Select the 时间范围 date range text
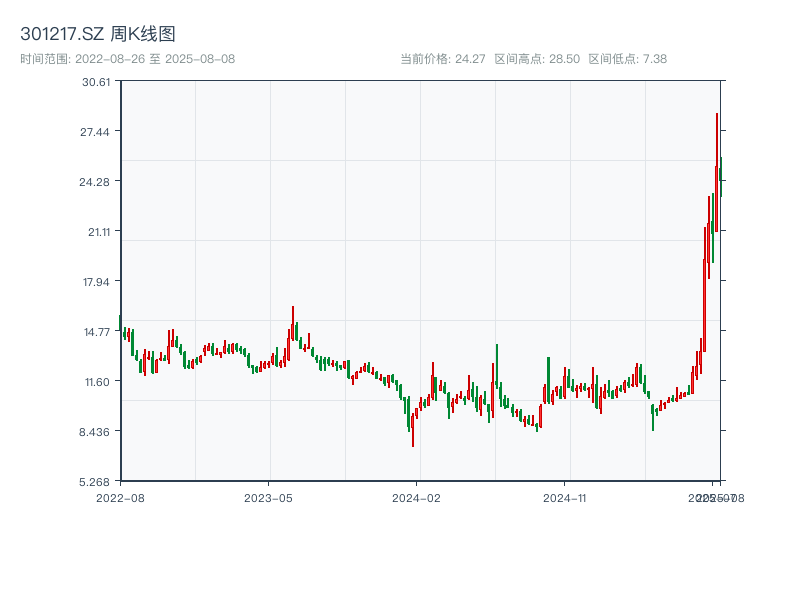Image resolution: width=800 pixels, height=600 pixels. pyautogui.click(x=127, y=59)
